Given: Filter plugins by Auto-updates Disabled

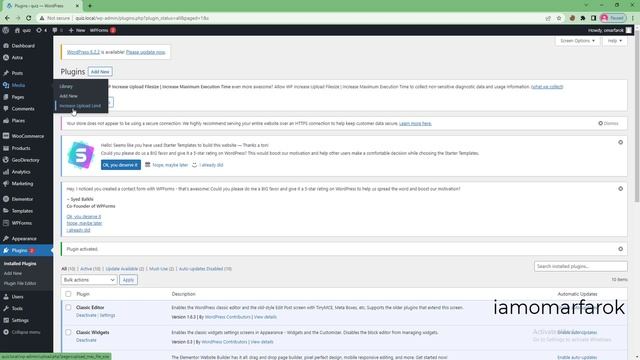Looking at the screenshot, I should click(205, 269).
